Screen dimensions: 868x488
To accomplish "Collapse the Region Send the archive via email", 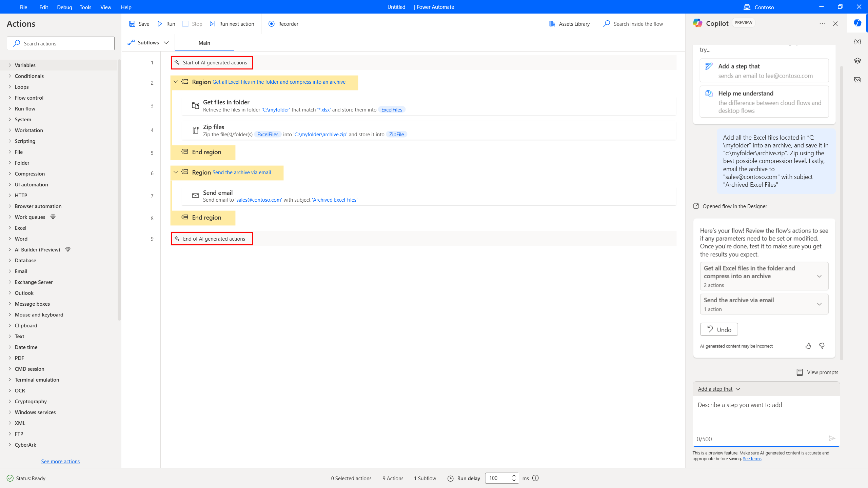I will pyautogui.click(x=175, y=172).
